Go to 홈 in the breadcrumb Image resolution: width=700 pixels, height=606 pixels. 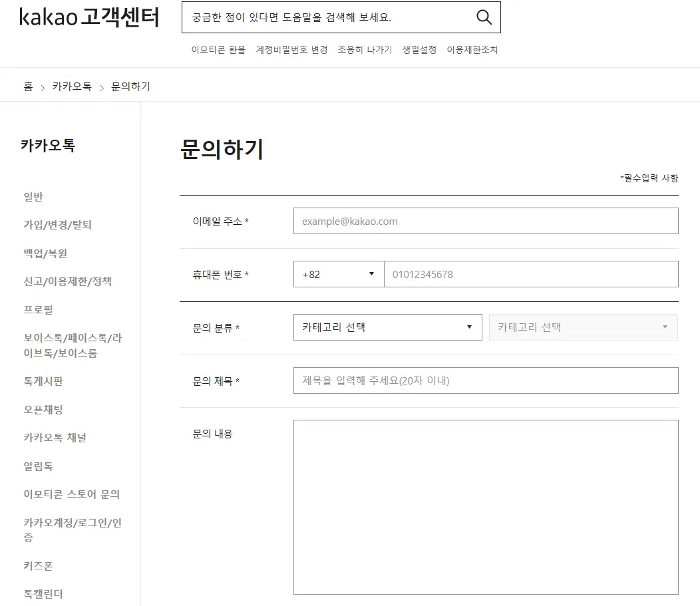coord(28,86)
